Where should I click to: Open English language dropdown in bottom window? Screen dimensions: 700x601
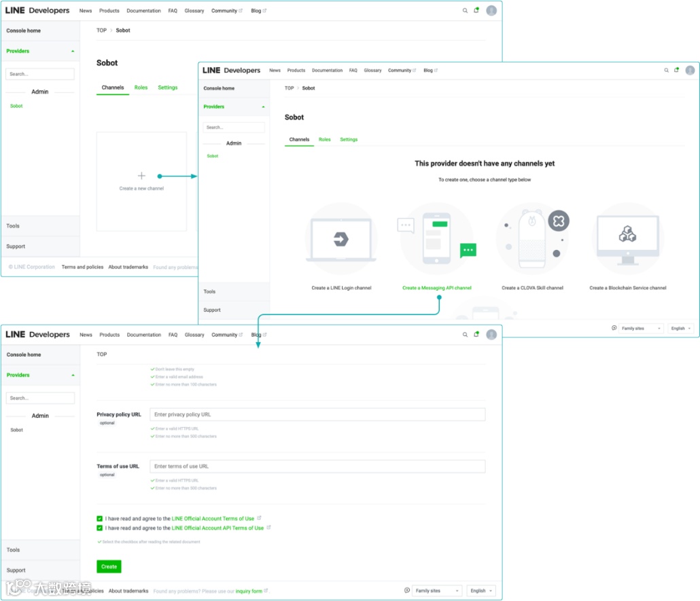pyautogui.click(x=481, y=591)
